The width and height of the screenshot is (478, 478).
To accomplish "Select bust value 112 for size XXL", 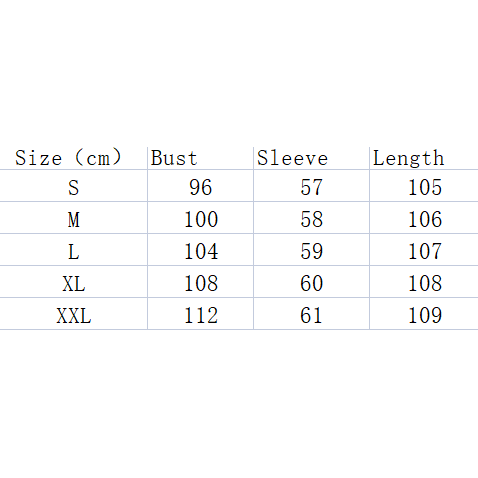I will [x=200, y=314].
